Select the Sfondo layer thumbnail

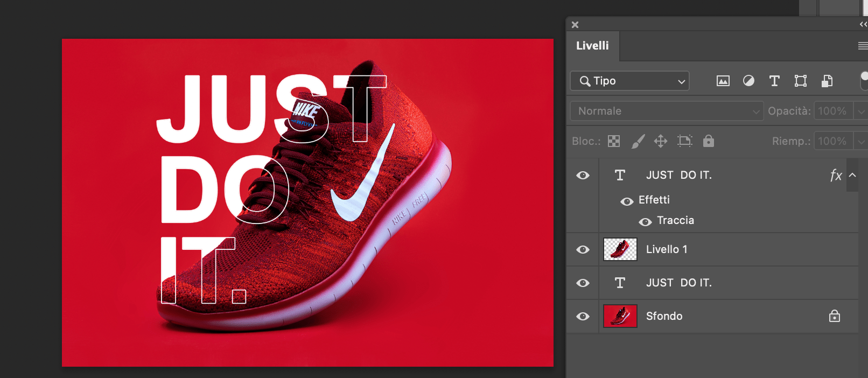[620, 316]
